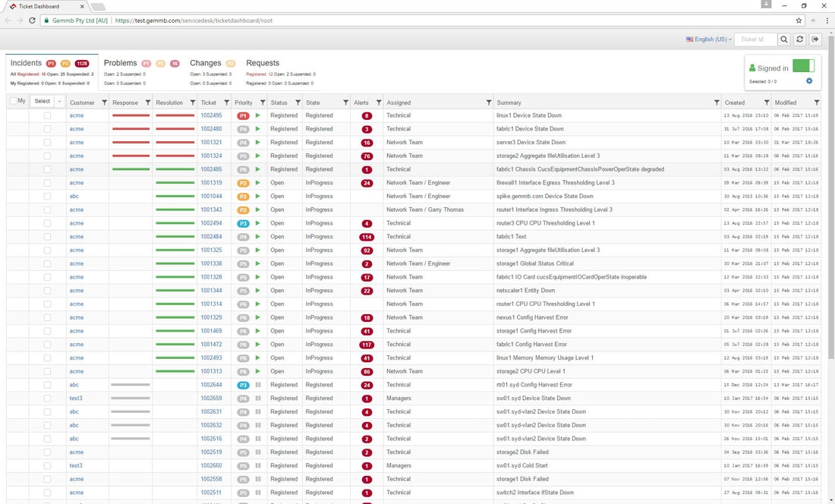Click the sign-out arrow icon

(815, 39)
